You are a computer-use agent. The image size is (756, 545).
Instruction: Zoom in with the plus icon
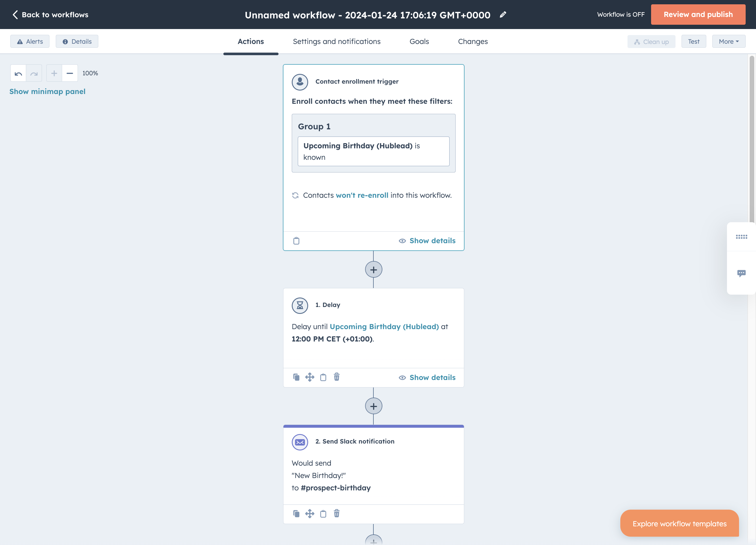pyautogui.click(x=54, y=73)
